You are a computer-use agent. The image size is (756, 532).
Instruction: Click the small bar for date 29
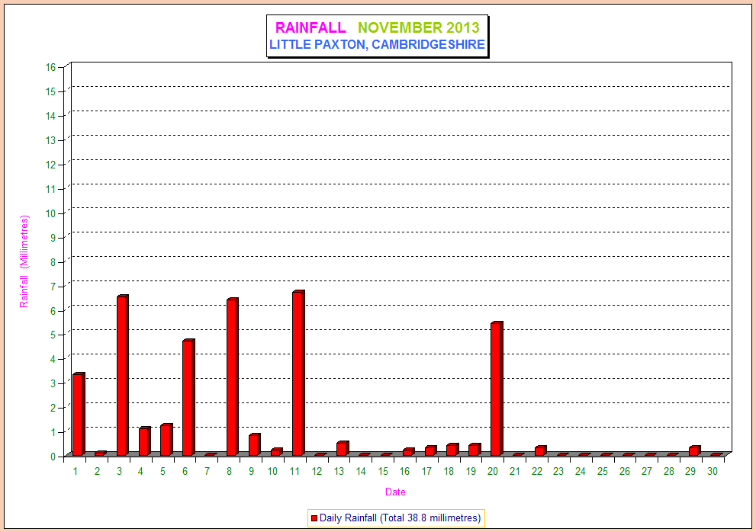click(x=695, y=450)
